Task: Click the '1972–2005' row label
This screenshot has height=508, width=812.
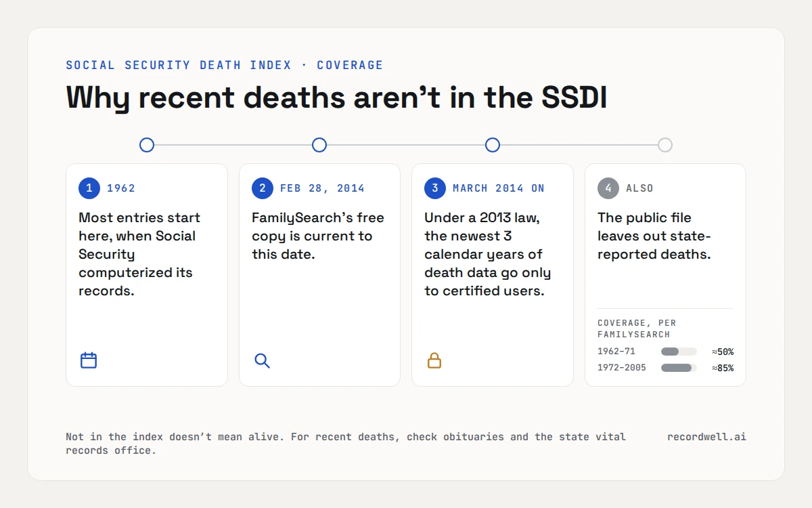Action: click(622, 368)
